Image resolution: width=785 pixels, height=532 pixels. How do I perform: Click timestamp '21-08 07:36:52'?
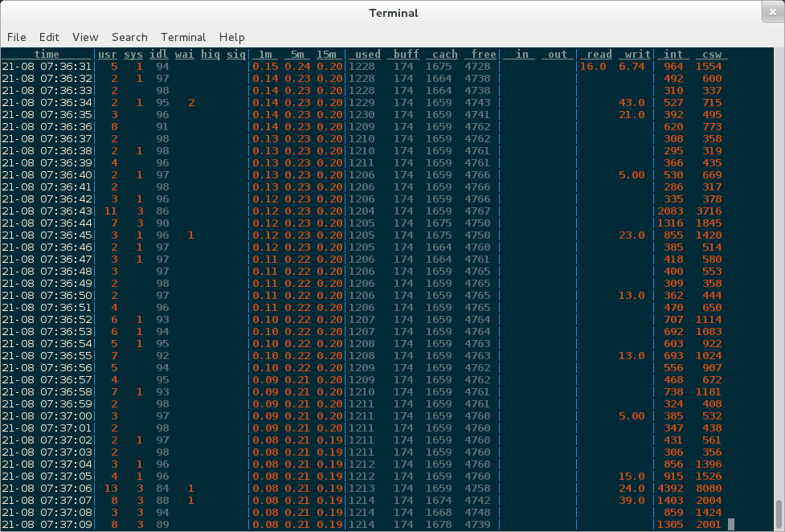coord(47,320)
